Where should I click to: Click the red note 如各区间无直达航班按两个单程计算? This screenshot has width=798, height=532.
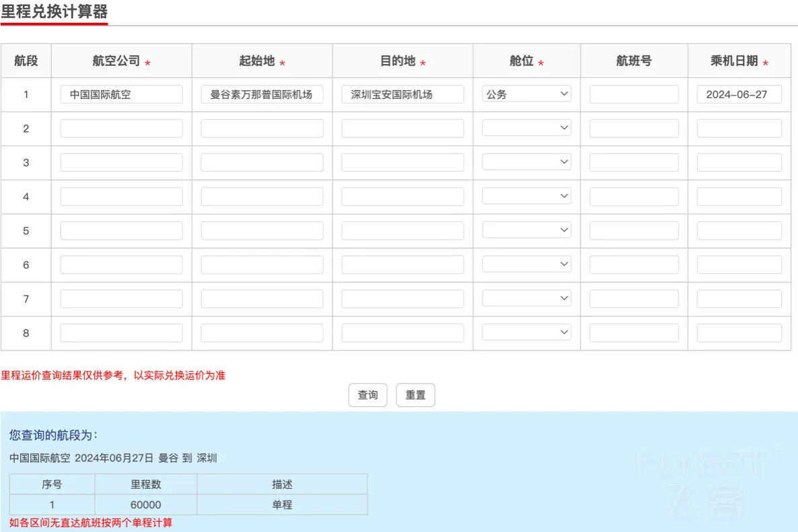(91, 523)
